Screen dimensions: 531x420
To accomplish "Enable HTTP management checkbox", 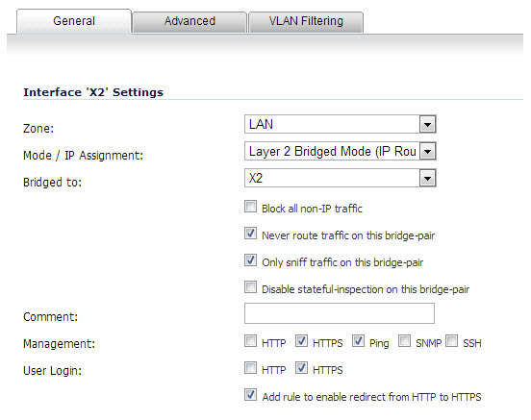I will pos(251,341).
